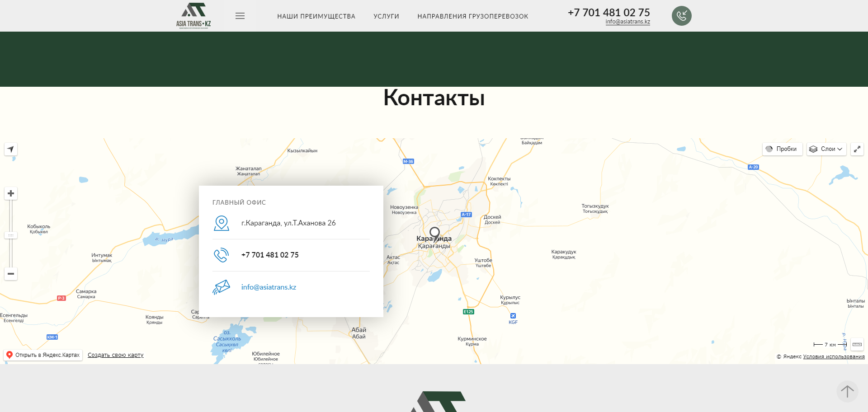Click the P-3 road sign on map
Image resolution: width=868 pixels, height=412 pixels.
click(x=61, y=298)
